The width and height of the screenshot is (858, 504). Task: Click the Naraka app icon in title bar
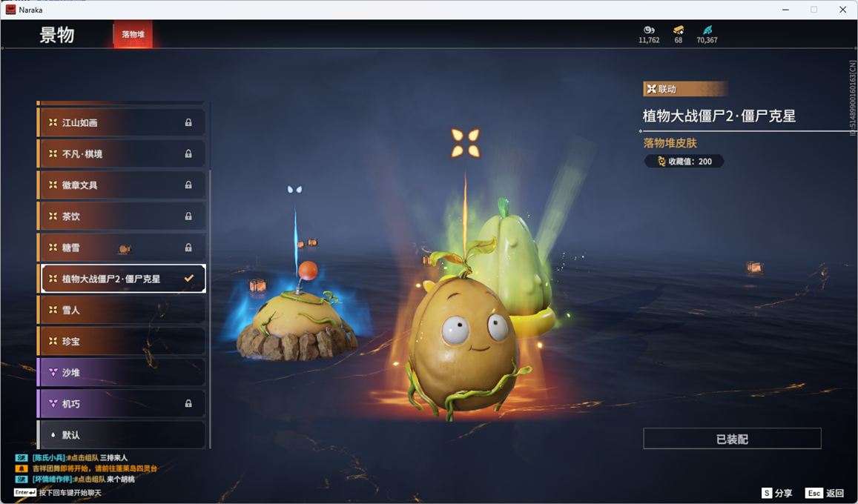tap(10, 10)
